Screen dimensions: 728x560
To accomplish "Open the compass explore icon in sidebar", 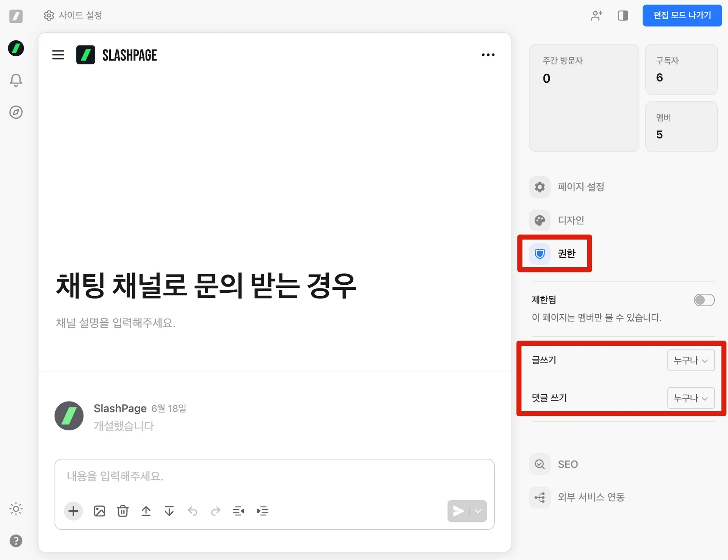I will [x=16, y=112].
